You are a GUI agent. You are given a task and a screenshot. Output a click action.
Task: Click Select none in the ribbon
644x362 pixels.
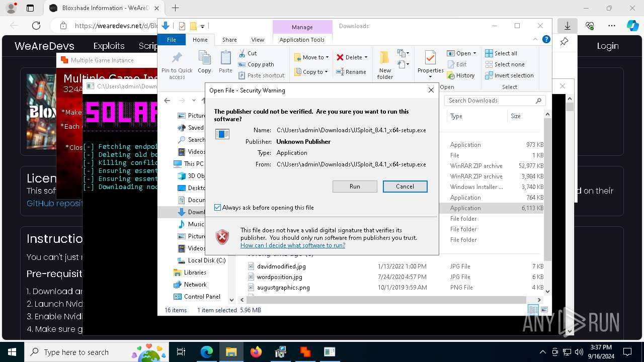(x=505, y=64)
